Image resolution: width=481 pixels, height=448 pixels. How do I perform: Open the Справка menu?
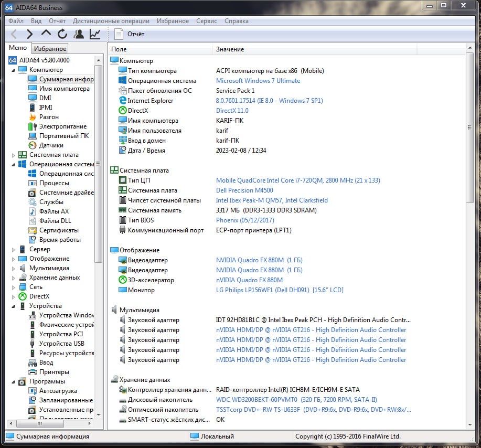[236, 21]
